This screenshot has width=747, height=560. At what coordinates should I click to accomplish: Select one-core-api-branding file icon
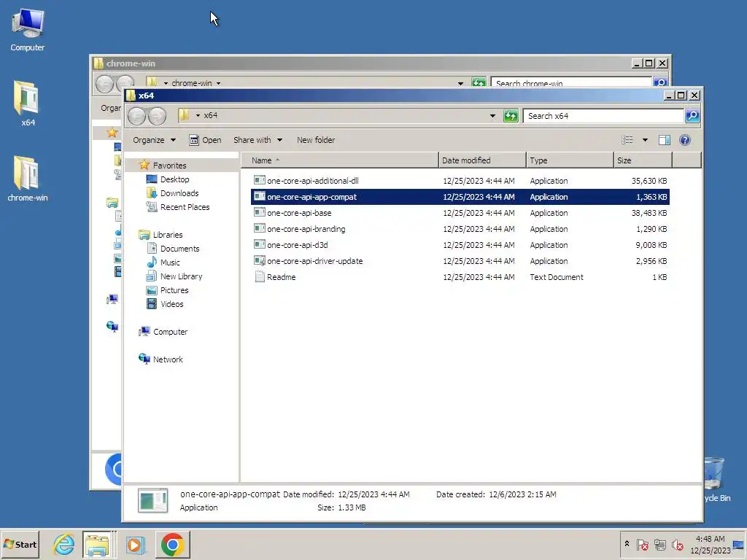tap(259, 228)
